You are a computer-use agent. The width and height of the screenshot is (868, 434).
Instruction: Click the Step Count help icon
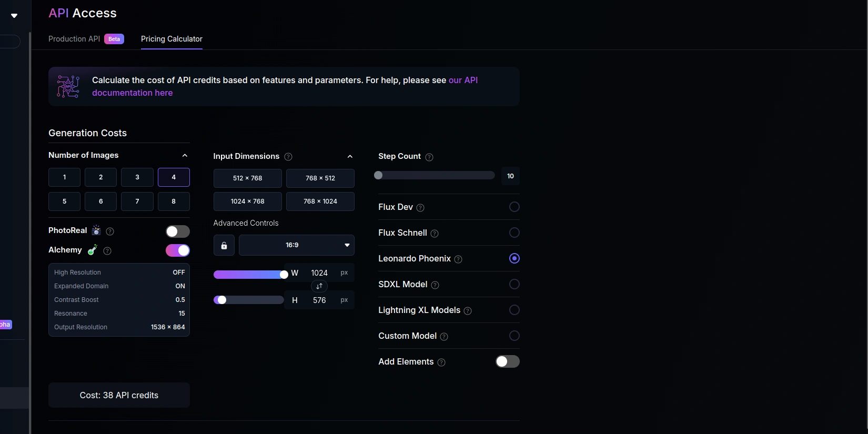pos(429,157)
